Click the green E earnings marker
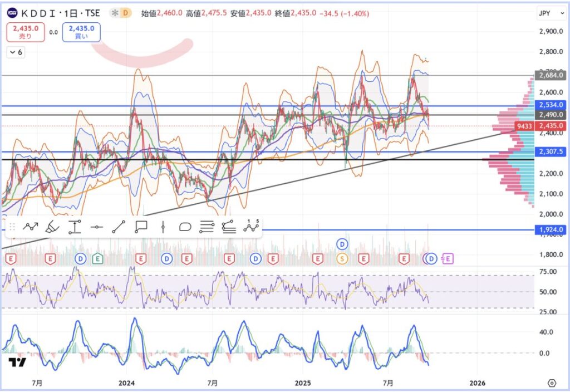Viewport: 570px width, 392px height. coord(97,258)
